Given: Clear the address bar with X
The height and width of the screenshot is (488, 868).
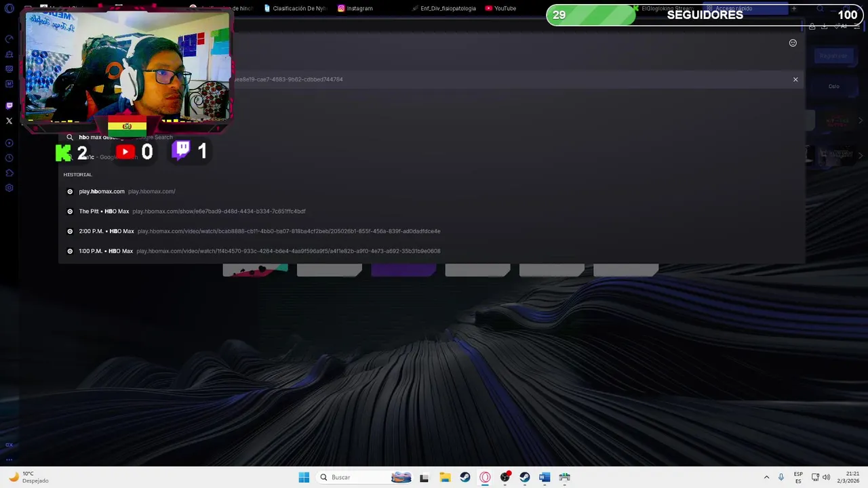Looking at the screenshot, I should click(795, 79).
